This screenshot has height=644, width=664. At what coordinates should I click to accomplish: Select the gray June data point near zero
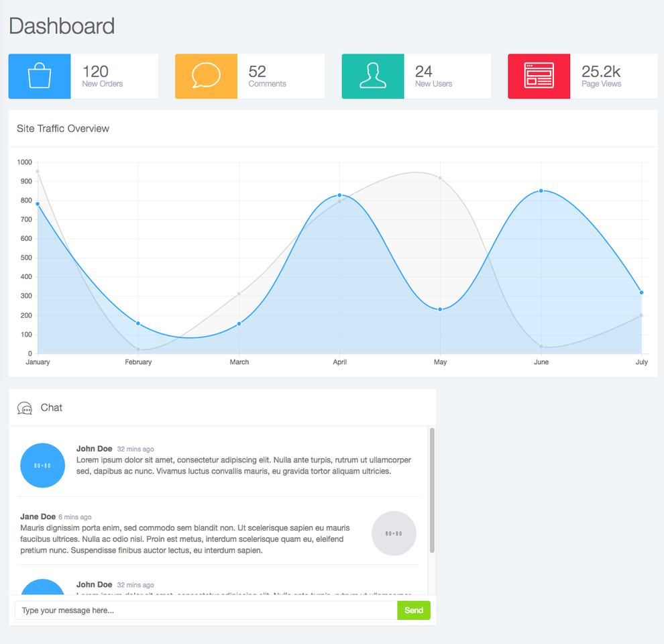(x=541, y=346)
